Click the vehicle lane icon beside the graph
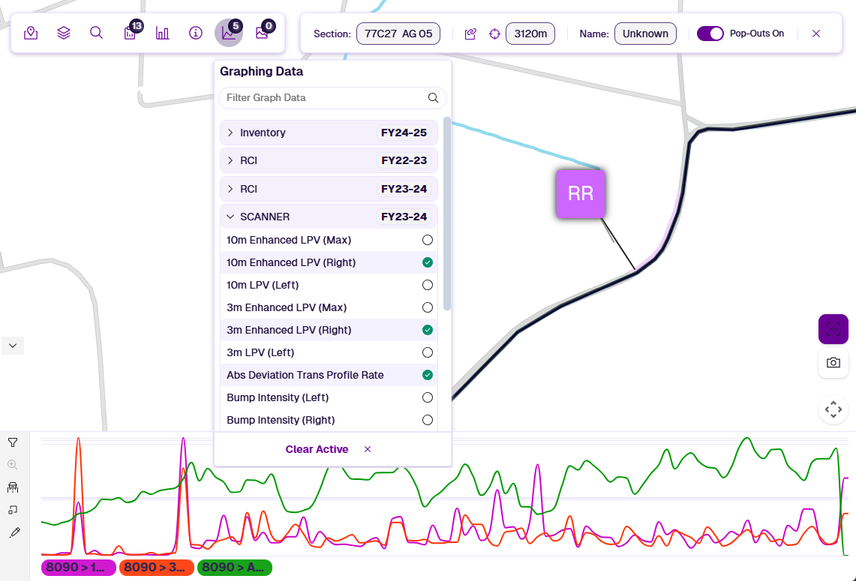Viewport: 856px width, 581px height. [x=13, y=487]
